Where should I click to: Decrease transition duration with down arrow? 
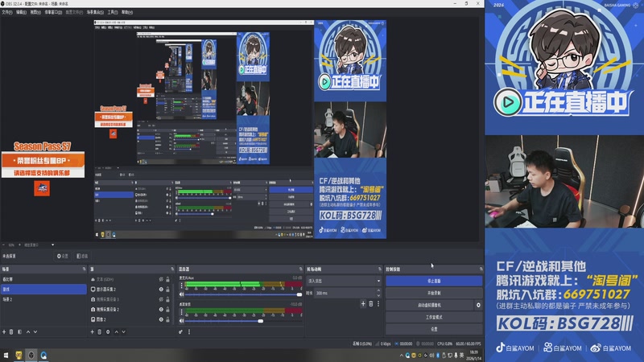tap(378, 295)
